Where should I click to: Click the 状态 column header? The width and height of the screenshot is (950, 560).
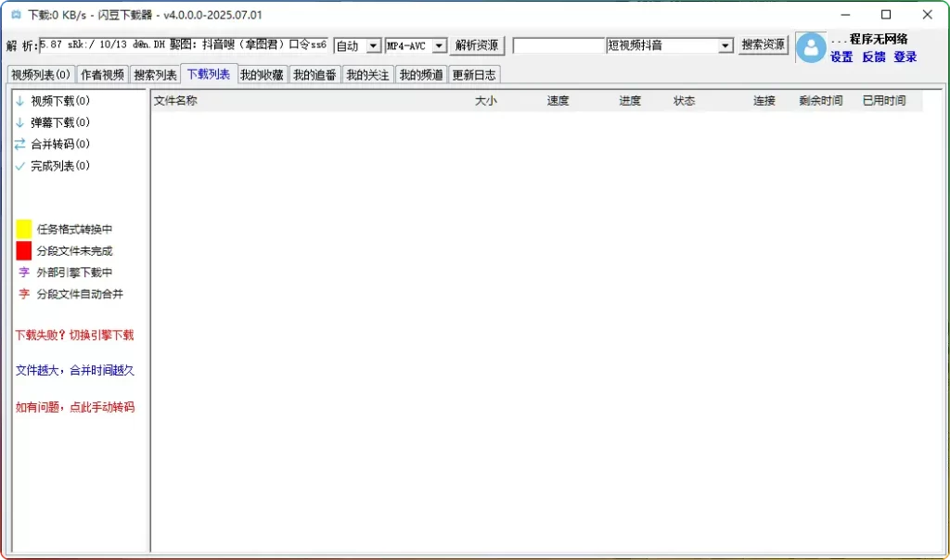tap(684, 100)
